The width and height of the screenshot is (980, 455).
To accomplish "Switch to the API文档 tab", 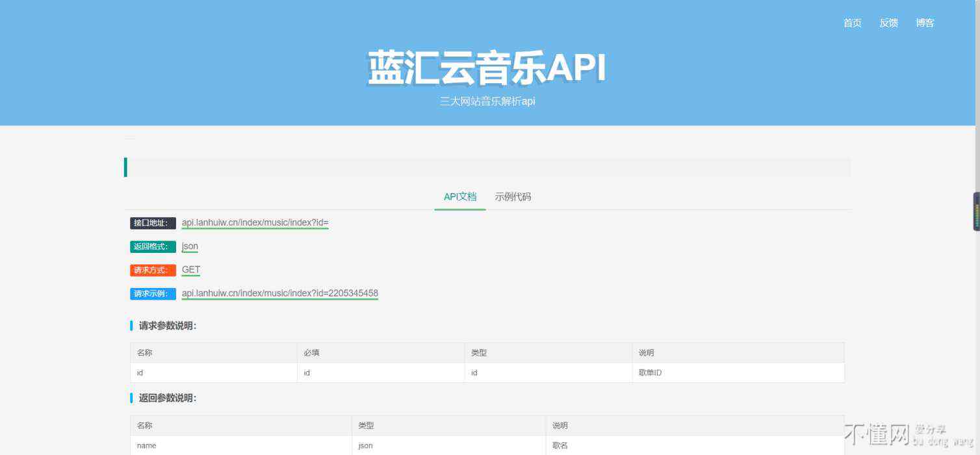I will (x=460, y=196).
